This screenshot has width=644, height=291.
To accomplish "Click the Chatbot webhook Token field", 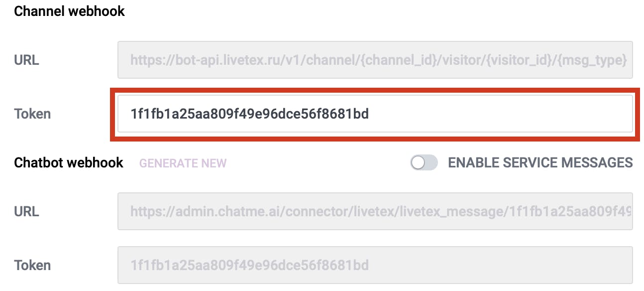I will click(375, 265).
